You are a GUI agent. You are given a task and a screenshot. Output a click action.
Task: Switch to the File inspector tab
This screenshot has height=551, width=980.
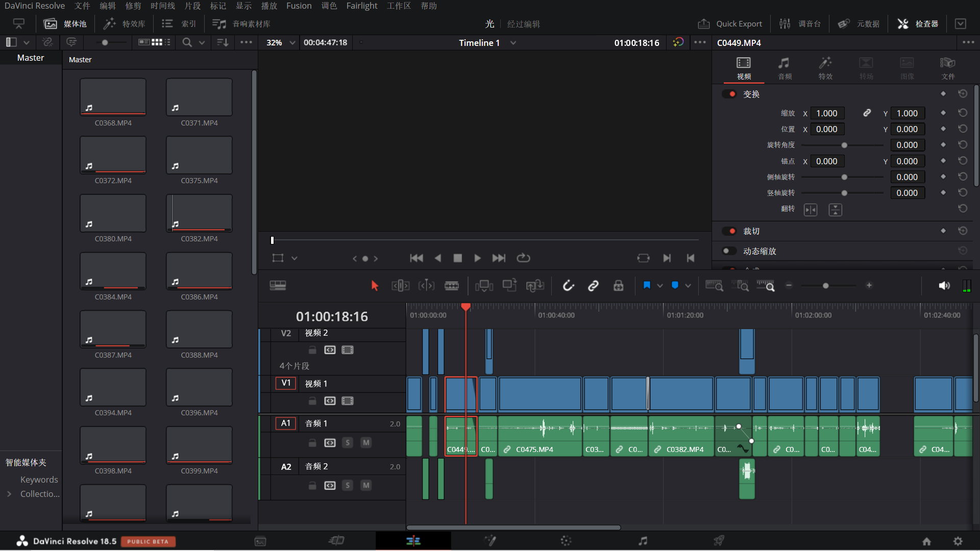pos(948,68)
